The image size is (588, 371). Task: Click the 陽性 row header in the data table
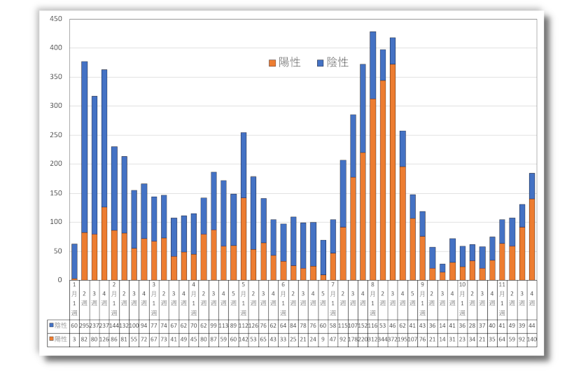[x=58, y=339]
